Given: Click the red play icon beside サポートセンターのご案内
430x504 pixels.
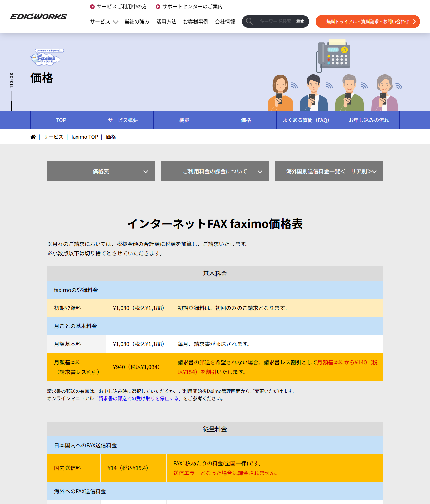Looking at the screenshot, I should (x=158, y=7).
